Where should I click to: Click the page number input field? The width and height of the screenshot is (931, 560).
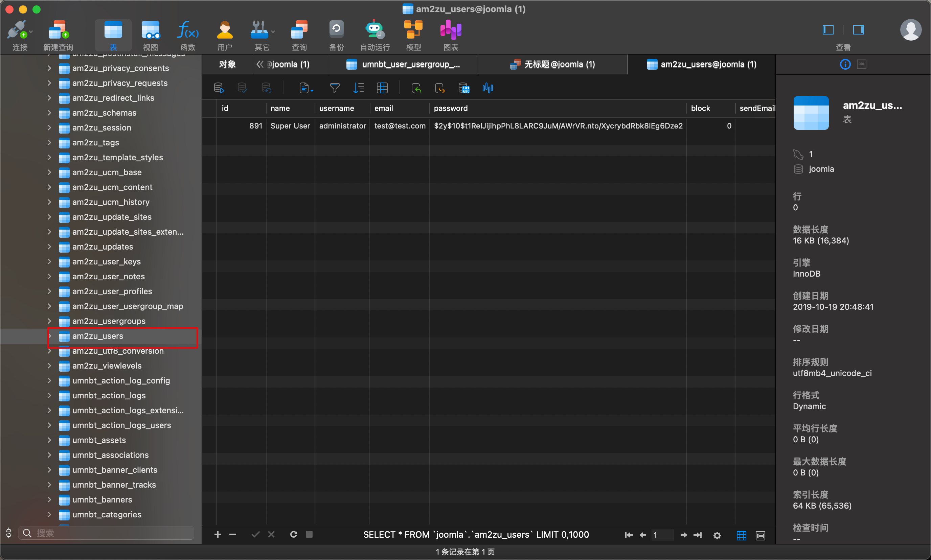pyautogui.click(x=662, y=535)
